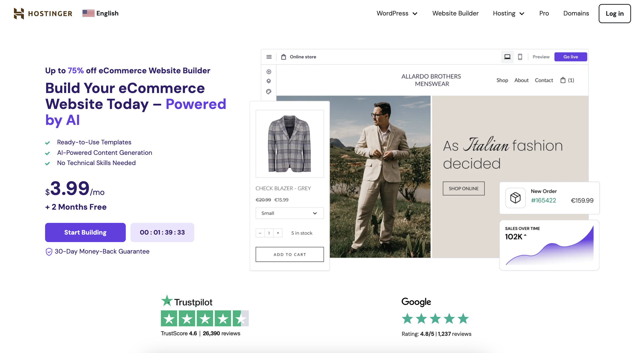Increase quantity with the plus button

[x=278, y=233]
